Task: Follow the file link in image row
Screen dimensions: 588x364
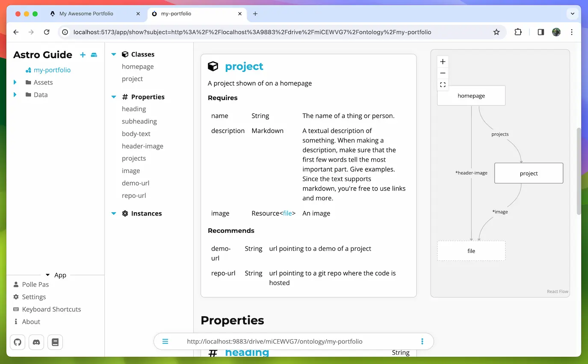Action: pos(287,213)
